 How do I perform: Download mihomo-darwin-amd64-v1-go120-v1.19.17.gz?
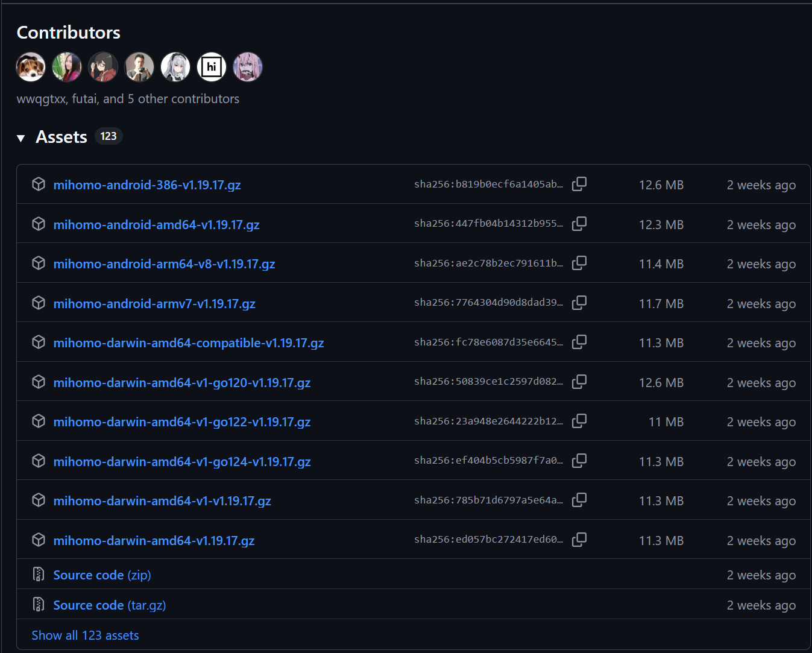click(x=182, y=383)
